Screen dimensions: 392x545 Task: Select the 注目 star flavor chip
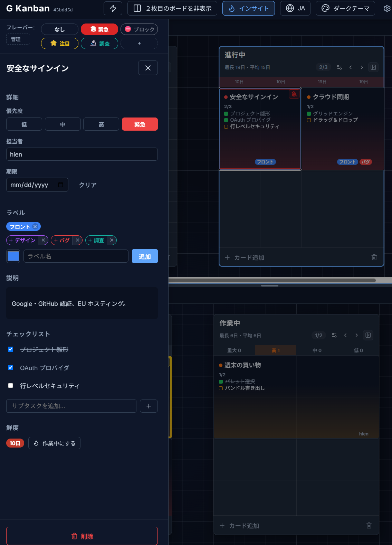(x=60, y=43)
